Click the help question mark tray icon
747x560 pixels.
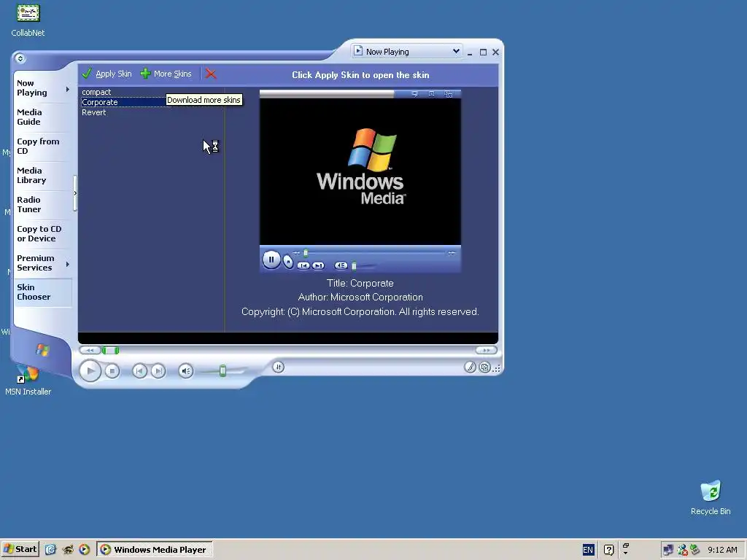point(608,550)
